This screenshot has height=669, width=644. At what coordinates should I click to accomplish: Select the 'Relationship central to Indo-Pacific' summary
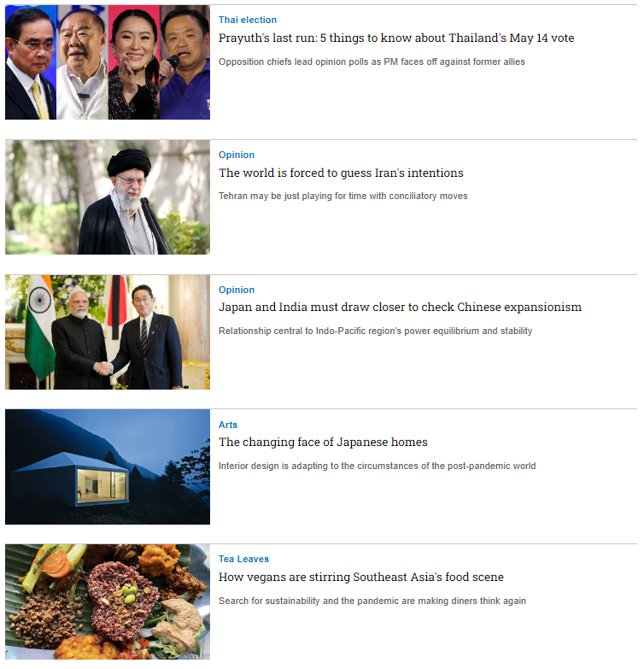[375, 332]
